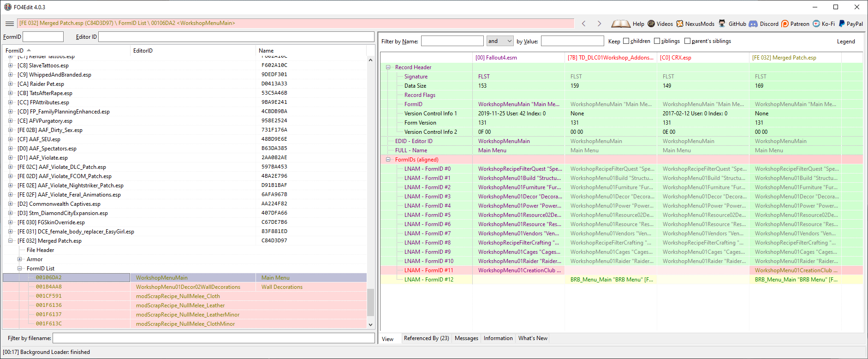Switch to the Information tab
868x359 pixels.
tap(498, 338)
